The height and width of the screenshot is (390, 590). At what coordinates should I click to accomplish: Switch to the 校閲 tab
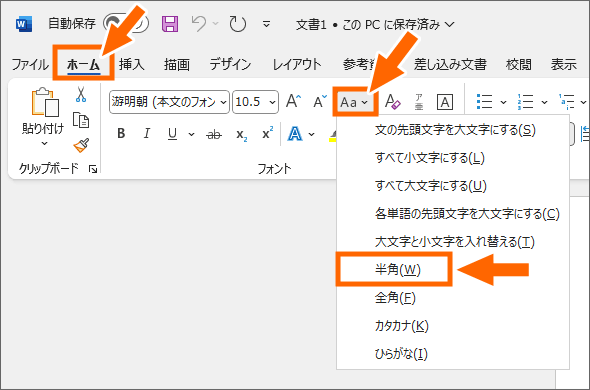[x=519, y=64]
